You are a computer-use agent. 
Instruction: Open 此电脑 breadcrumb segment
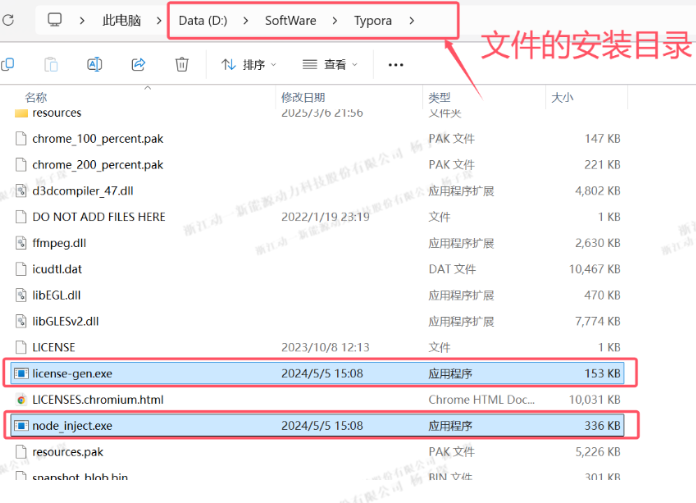(121, 20)
